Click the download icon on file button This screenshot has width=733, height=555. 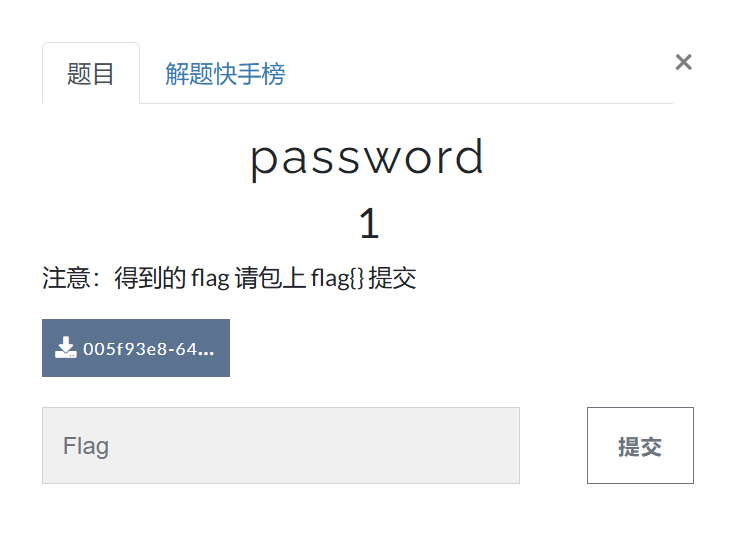click(x=66, y=347)
